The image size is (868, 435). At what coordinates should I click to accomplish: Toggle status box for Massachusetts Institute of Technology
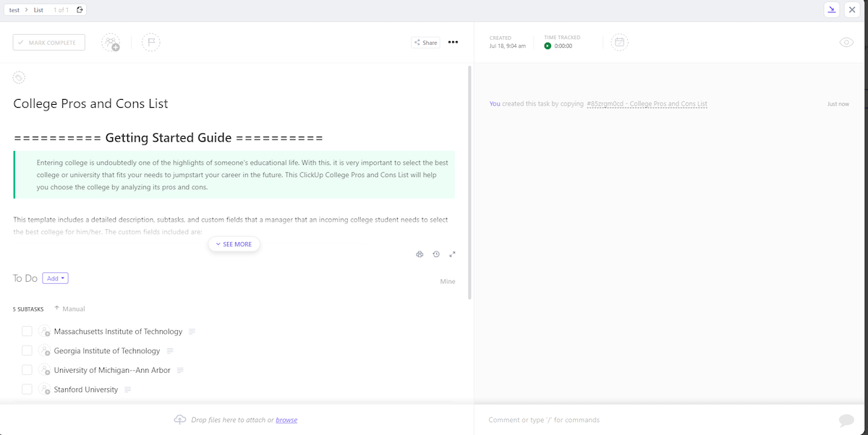tap(27, 332)
